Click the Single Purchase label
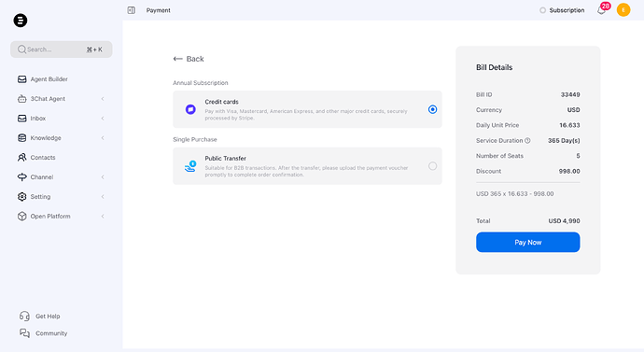 tap(195, 140)
